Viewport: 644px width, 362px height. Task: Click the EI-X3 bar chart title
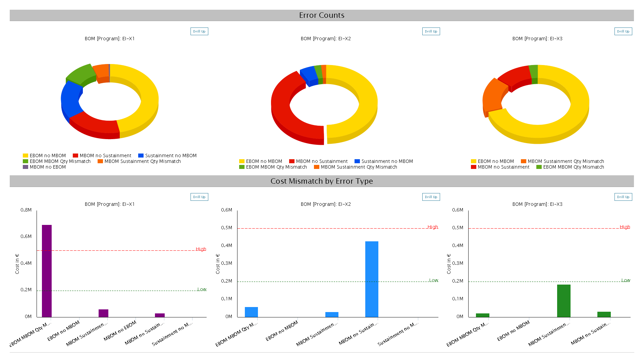point(537,204)
